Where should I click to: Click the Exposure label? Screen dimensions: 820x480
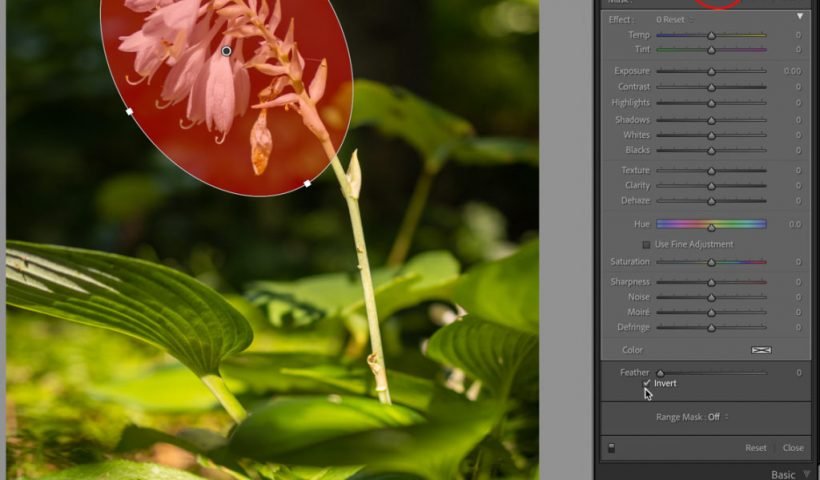[x=632, y=71]
